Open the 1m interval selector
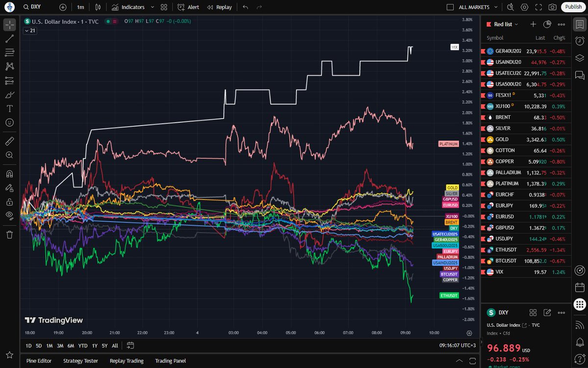The height and width of the screenshot is (368, 588). pyautogui.click(x=81, y=7)
